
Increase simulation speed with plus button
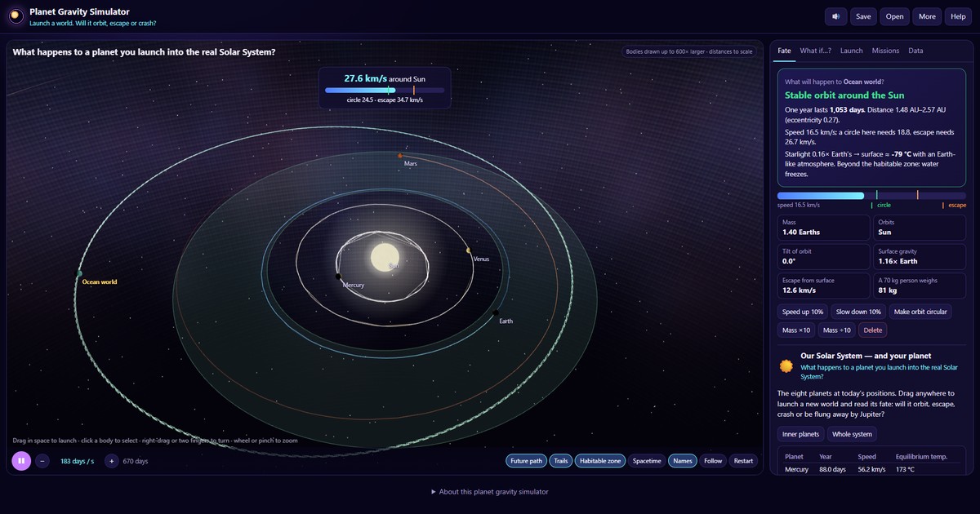(x=112, y=461)
